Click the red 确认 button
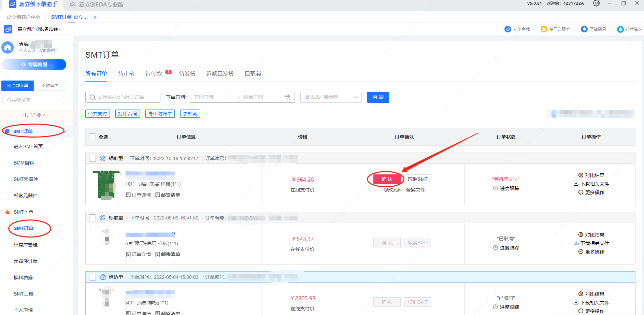This screenshot has width=644, height=315. click(387, 179)
